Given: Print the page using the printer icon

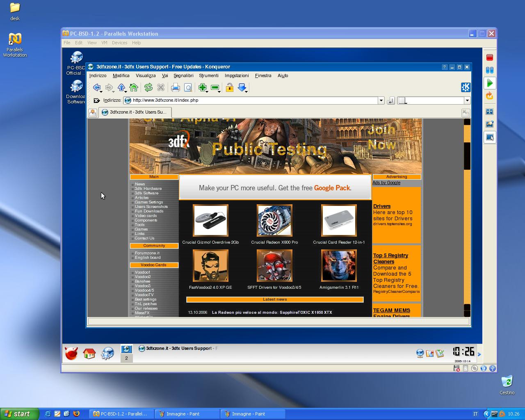Looking at the screenshot, I should [176, 87].
